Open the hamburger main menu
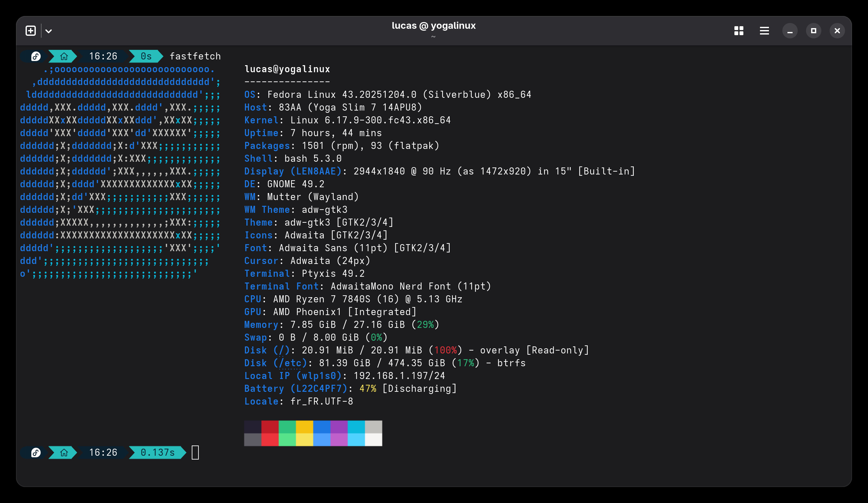Viewport: 868px width, 503px height. pos(764,31)
